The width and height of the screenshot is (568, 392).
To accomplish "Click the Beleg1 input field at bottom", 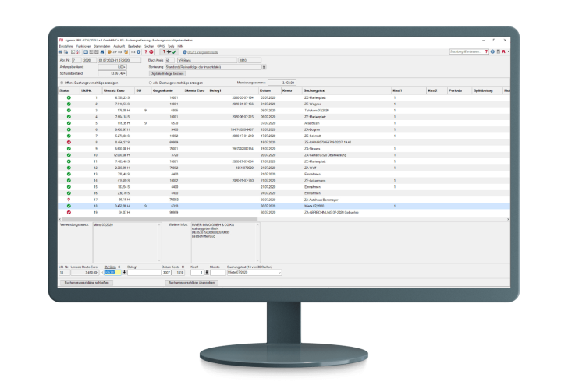I will 144,273.
